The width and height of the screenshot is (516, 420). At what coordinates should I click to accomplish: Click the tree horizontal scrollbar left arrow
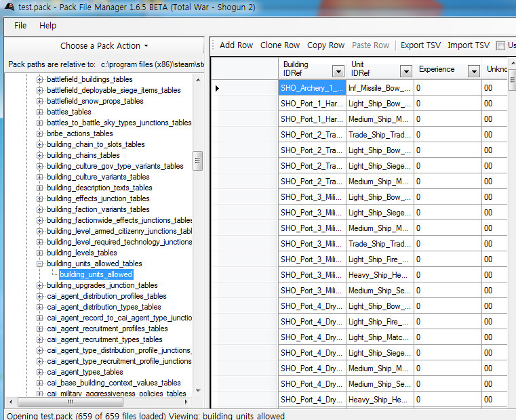(11, 402)
